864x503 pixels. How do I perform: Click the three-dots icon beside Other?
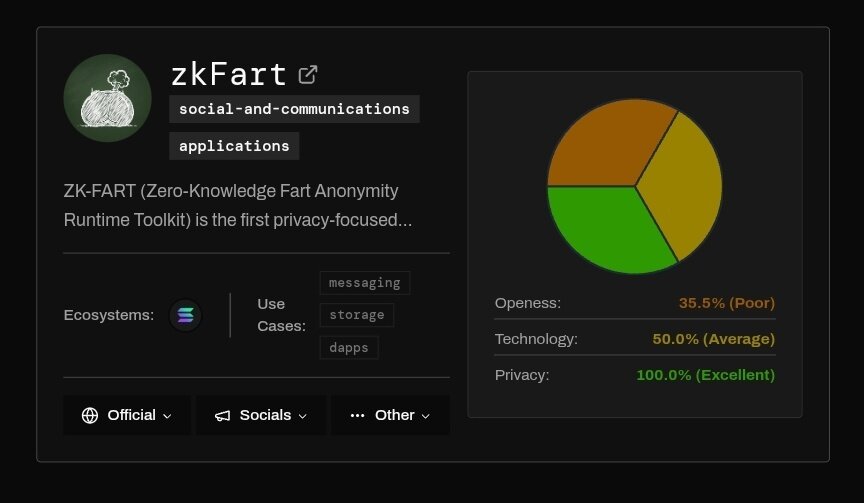[x=358, y=415]
